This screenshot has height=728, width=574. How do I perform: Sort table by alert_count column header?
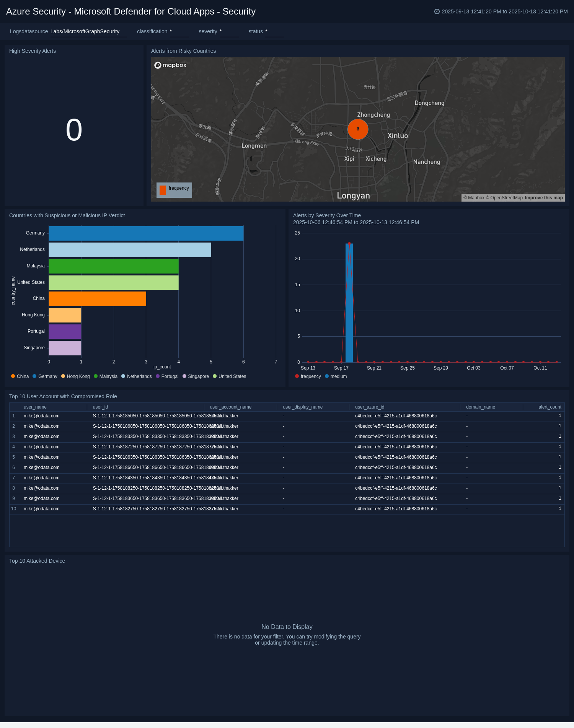pyautogui.click(x=550, y=407)
